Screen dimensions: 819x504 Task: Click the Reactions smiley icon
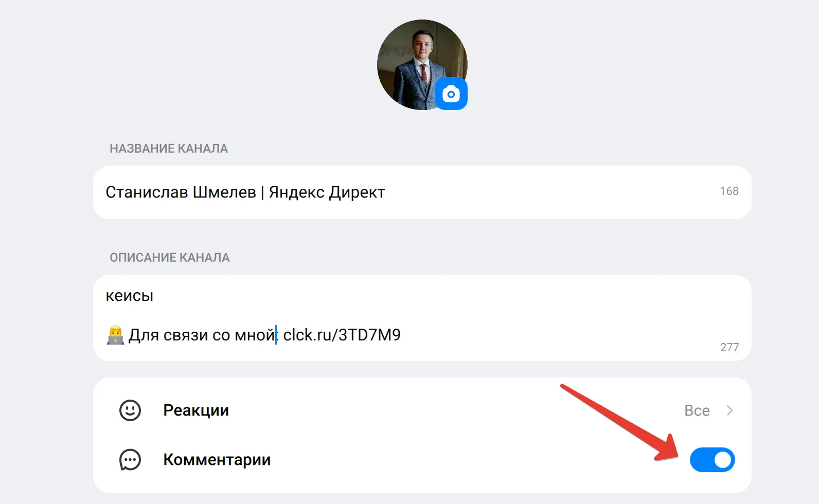pyautogui.click(x=130, y=410)
